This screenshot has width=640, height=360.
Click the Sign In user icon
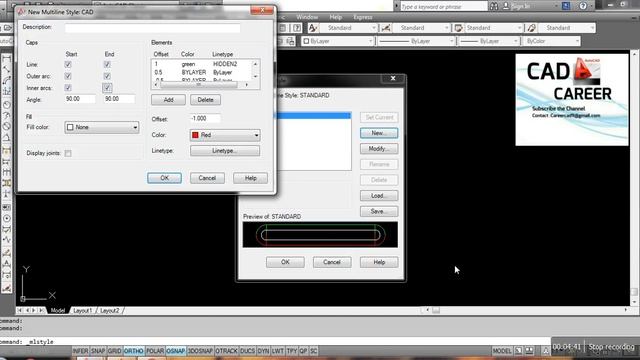pos(506,6)
